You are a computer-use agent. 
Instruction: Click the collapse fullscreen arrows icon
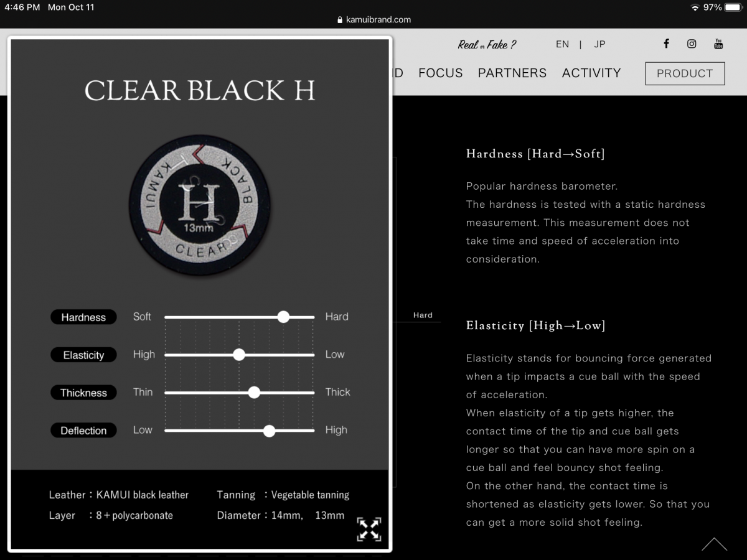369,529
